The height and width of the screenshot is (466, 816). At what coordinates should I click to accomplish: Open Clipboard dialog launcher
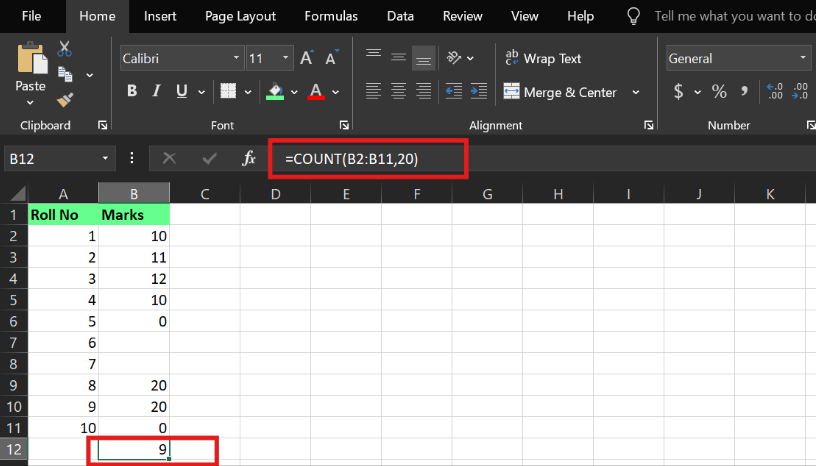pos(103,125)
